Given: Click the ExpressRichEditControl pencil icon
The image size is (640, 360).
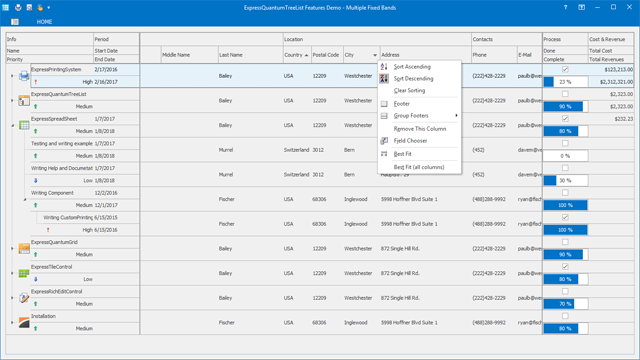Looking at the screenshot, I should pos(24,298).
